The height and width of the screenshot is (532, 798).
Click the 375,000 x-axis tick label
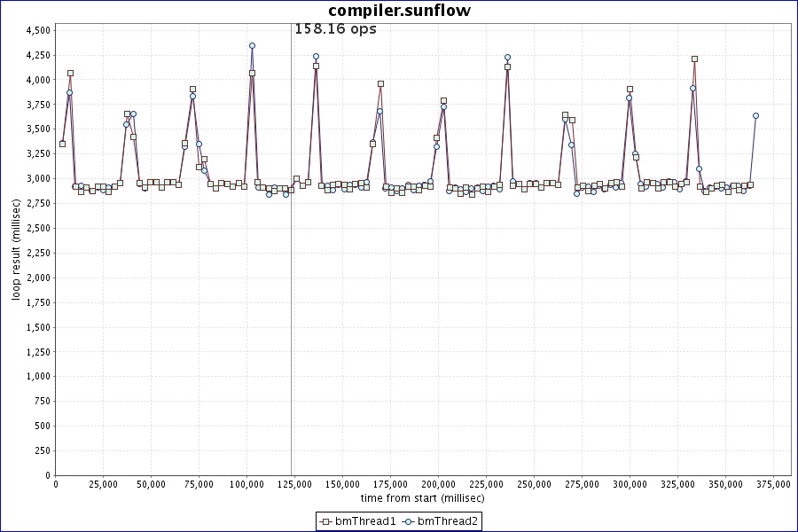772,484
